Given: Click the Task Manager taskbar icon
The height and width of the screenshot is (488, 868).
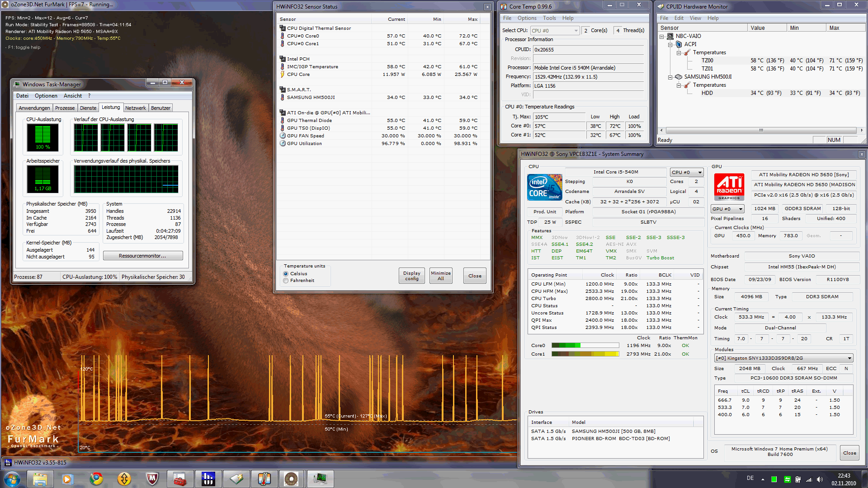Looking at the screenshot, I should (320, 479).
